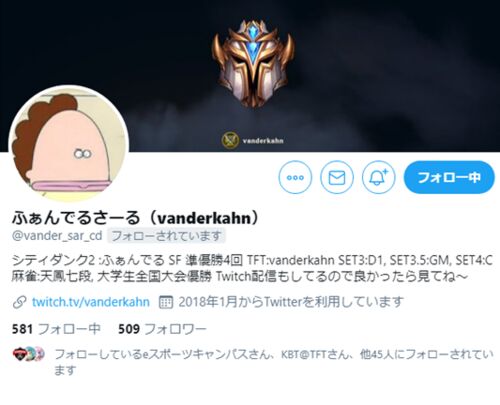Viewport: 500px width, 405px height.
Task: Click the profile bio line about シティダンク2
Action: pyautogui.click(x=252, y=260)
